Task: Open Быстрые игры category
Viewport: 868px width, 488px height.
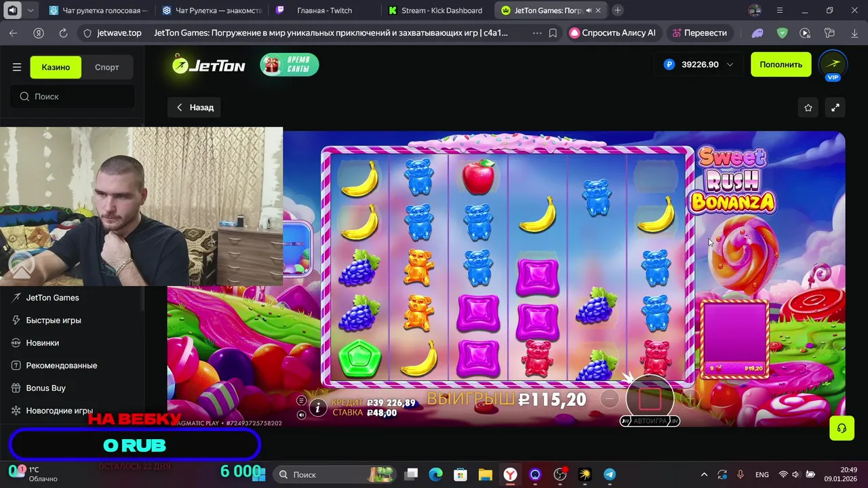Action: (x=54, y=320)
